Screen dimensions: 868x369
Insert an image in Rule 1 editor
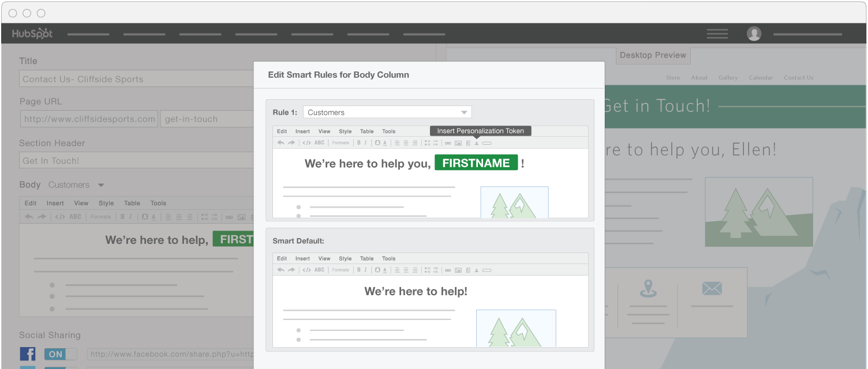pyautogui.click(x=458, y=143)
